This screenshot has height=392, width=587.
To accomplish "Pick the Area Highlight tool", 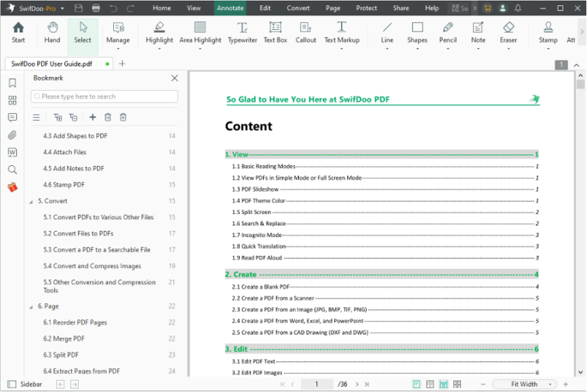I will coord(200,33).
